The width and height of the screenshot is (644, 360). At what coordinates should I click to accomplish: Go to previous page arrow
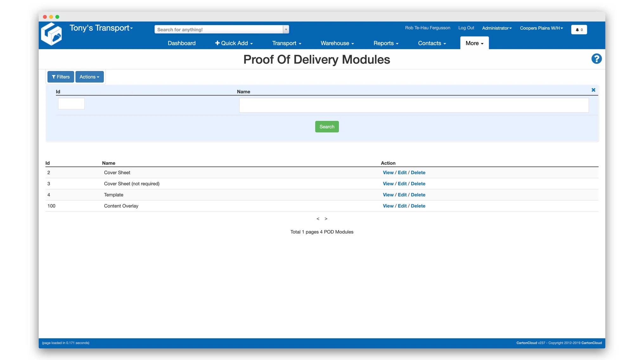point(318,219)
